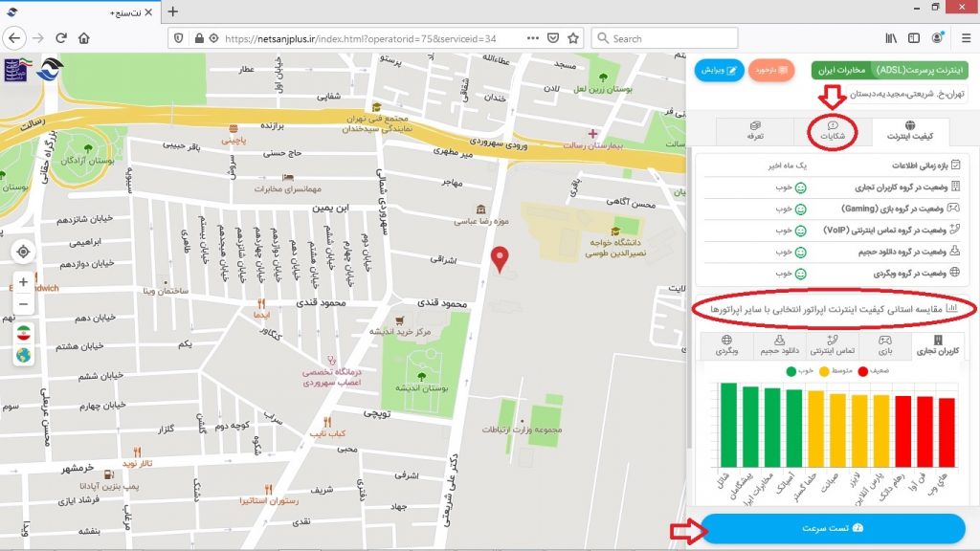Center map on my location
This screenshot has height=551, width=980.
pyautogui.click(x=23, y=252)
